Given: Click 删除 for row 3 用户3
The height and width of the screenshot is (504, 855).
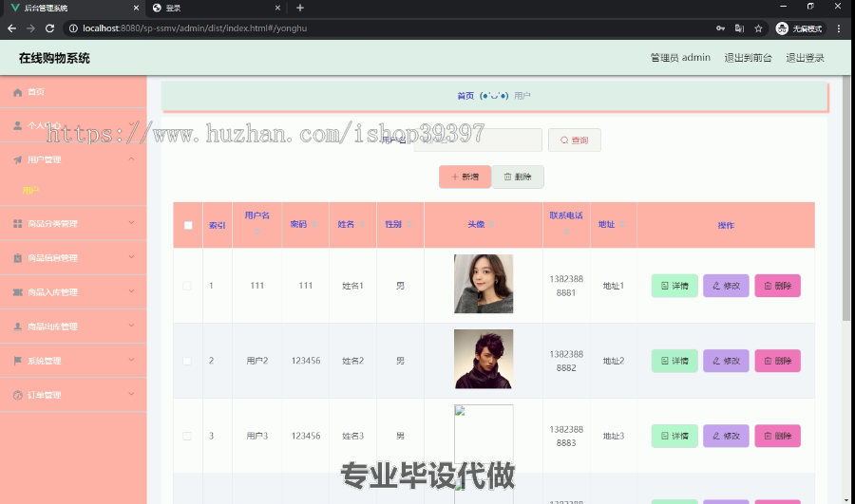Looking at the screenshot, I should pyautogui.click(x=777, y=436).
